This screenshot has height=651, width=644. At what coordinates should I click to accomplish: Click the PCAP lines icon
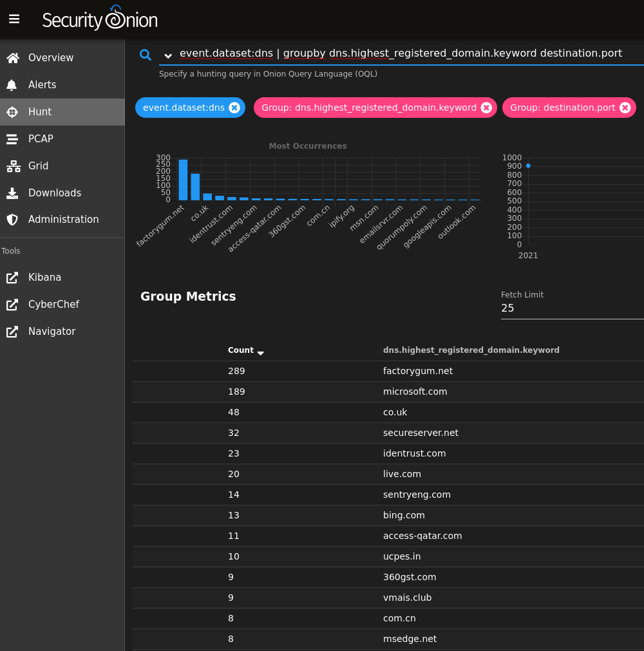[12, 138]
